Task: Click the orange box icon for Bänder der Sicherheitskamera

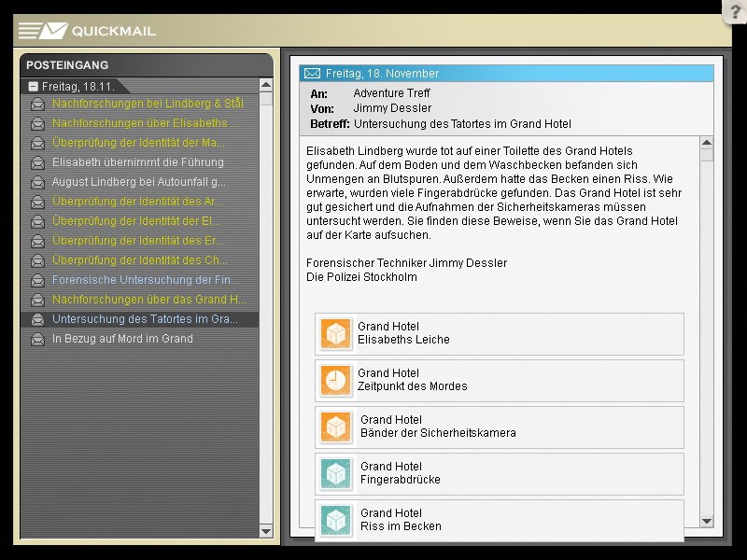Action: (x=335, y=427)
